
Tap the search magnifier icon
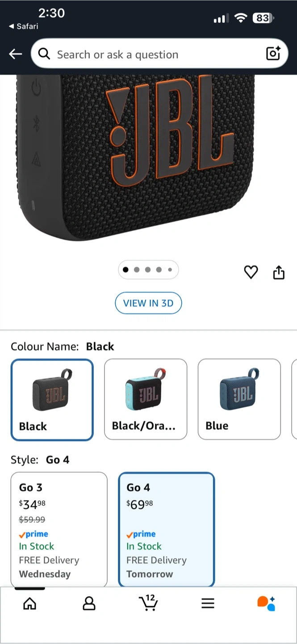[44, 54]
